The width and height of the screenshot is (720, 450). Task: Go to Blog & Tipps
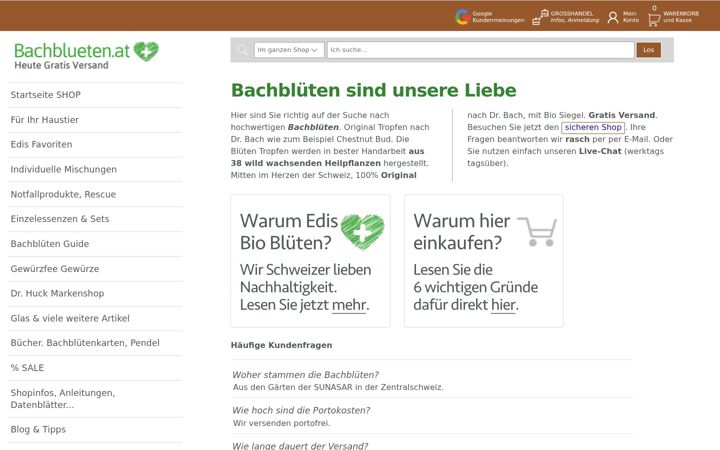coord(38,429)
